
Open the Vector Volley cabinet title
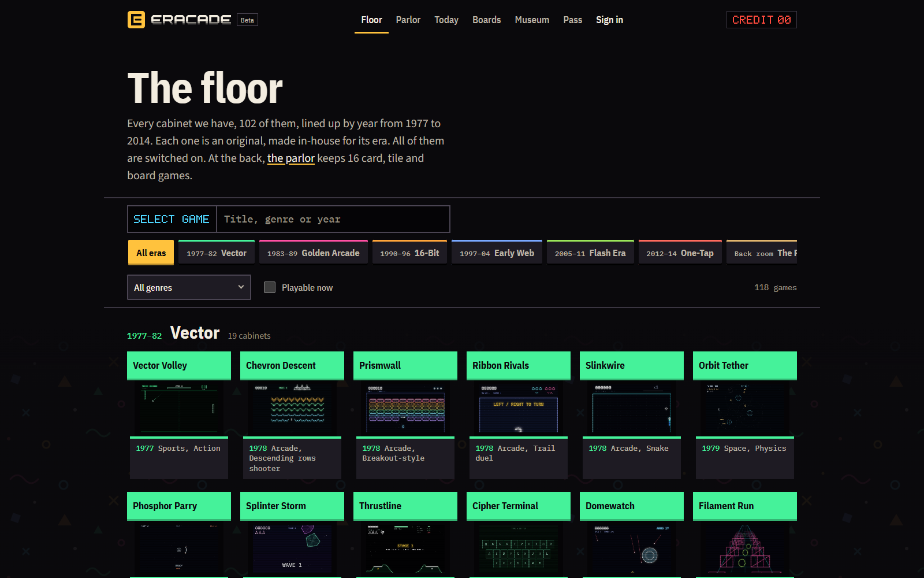(x=179, y=365)
